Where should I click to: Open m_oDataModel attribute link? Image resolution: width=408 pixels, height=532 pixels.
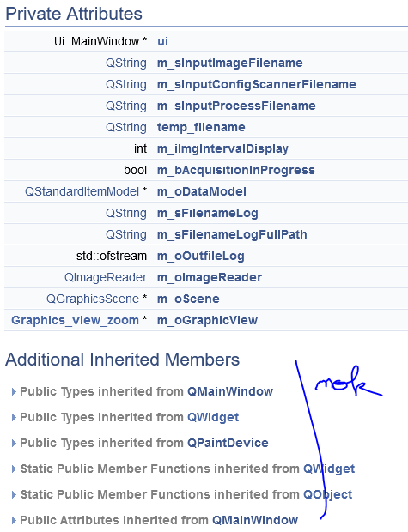pos(202,191)
